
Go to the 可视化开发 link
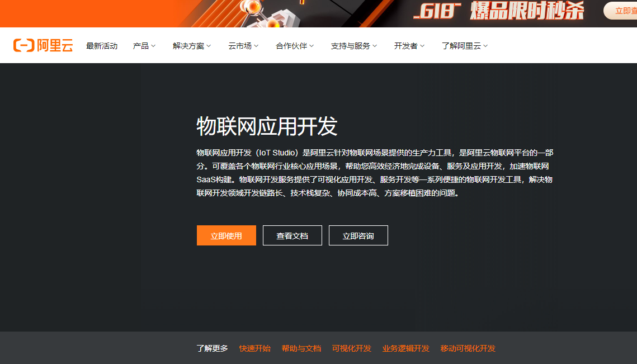351,348
